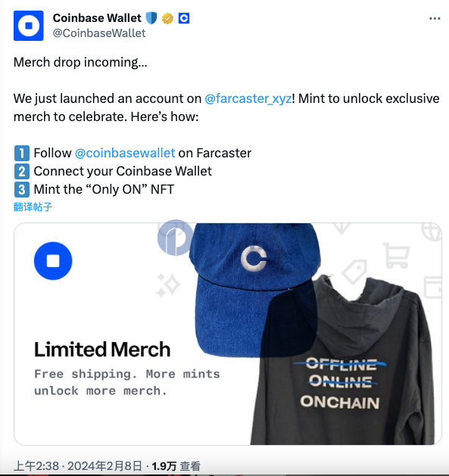Viewport: 449px width, 476px height.
Task: Open the Limited Merch image card
Action: (x=228, y=334)
